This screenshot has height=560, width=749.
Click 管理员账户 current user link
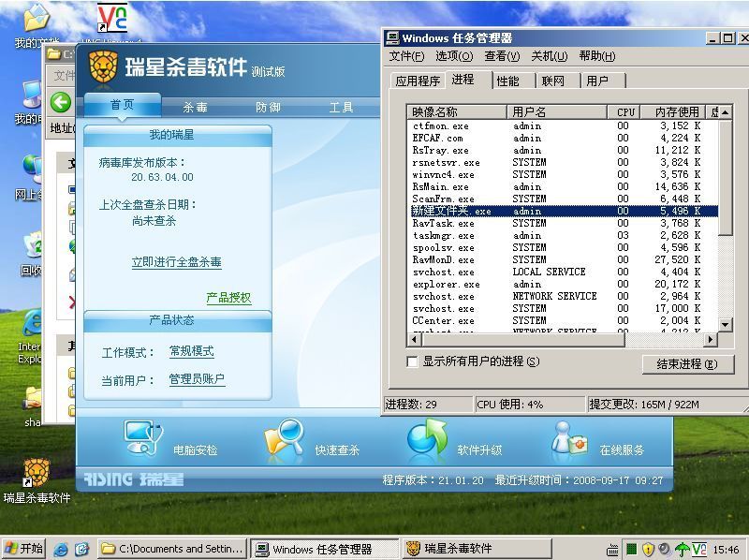pyautogui.click(x=197, y=379)
